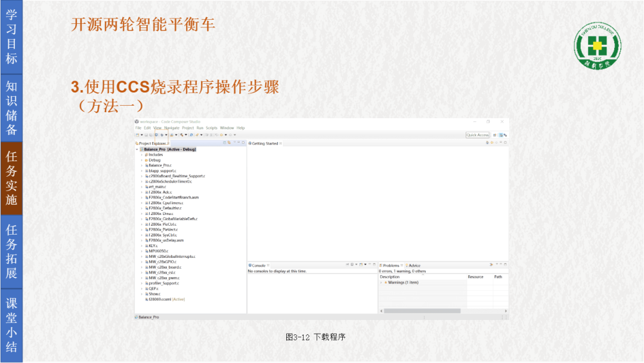Viewport: 644px width, 363px height.
Task: Expand the Debug folder
Action: click(x=142, y=161)
